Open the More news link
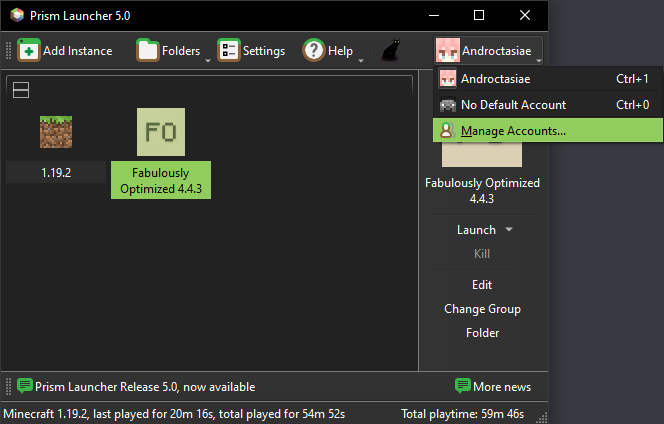This screenshot has height=424, width=664. (501, 386)
